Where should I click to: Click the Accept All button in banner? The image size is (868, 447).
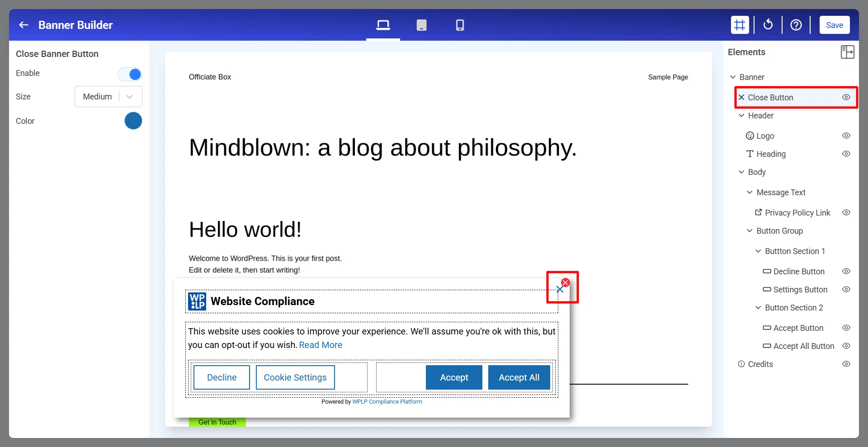pos(519,377)
